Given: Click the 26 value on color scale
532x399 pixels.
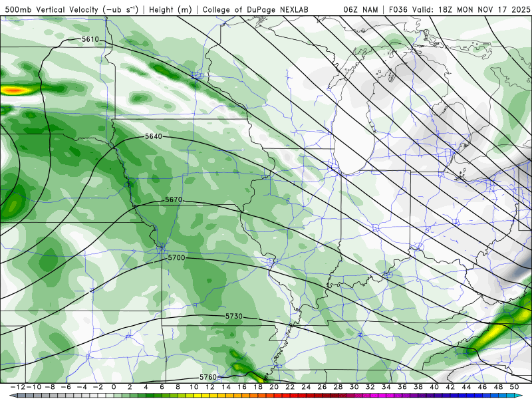Looking at the screenshot, I should pos(322,387).
